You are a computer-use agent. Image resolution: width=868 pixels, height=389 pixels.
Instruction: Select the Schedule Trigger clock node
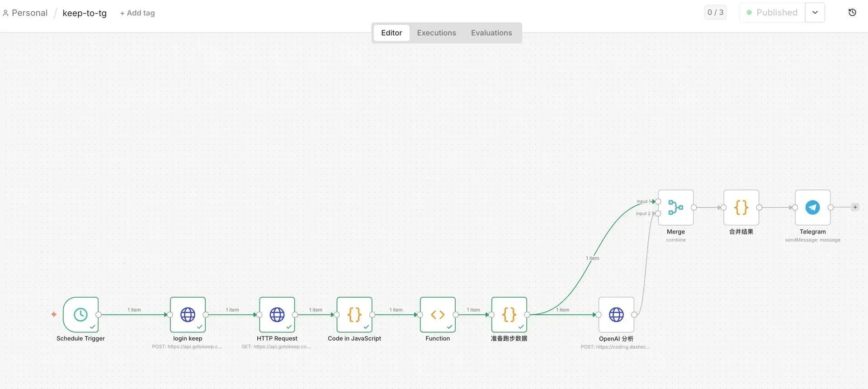pos(80,314)
